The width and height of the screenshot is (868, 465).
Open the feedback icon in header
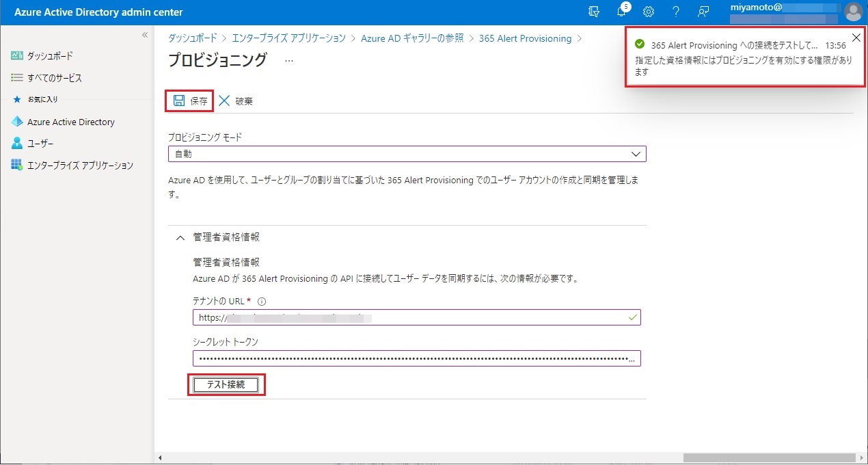[x=703, y=12]
